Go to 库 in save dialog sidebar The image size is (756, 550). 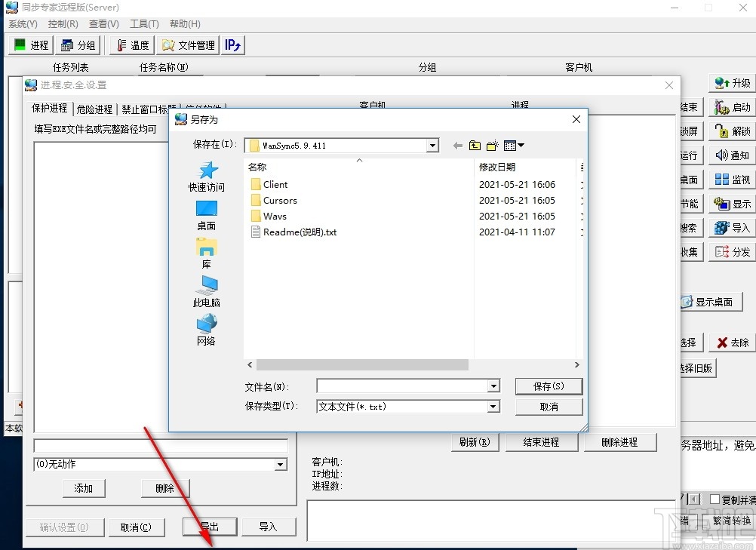pos(207,254)
